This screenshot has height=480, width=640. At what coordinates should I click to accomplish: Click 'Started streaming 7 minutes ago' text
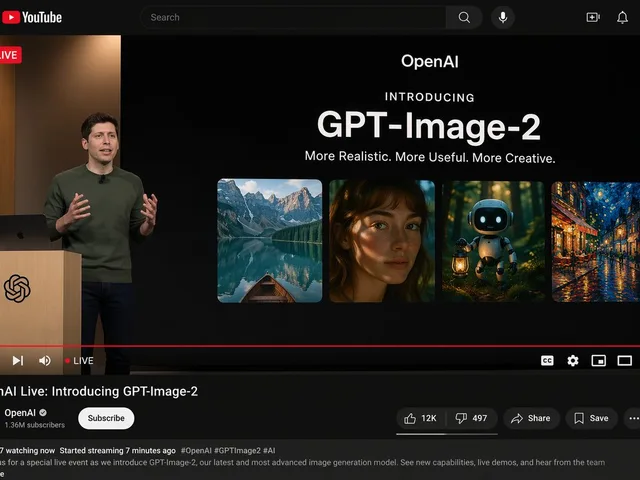pos(118,451)
